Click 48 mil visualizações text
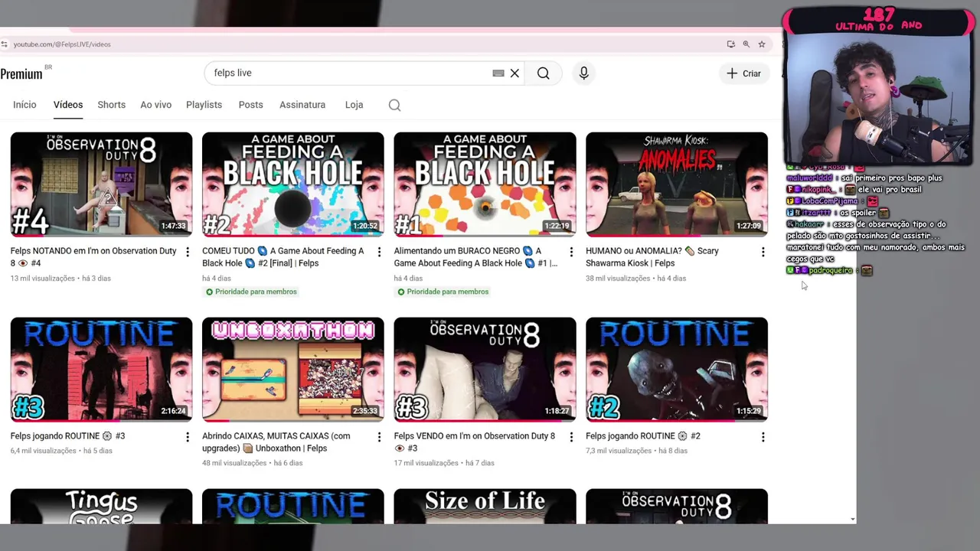 point(234,463)
